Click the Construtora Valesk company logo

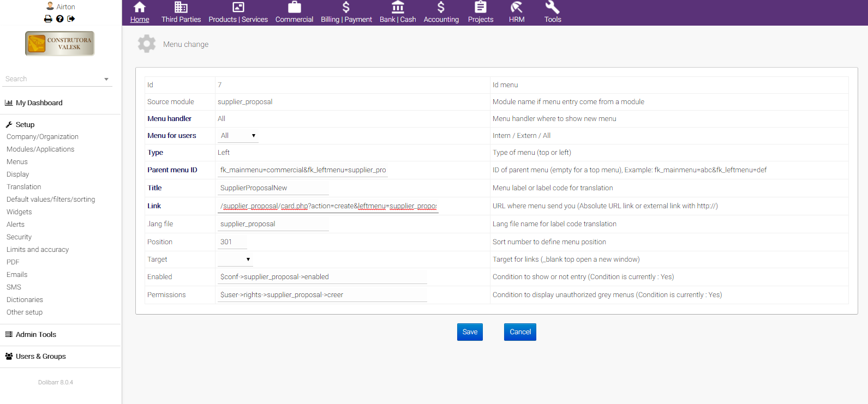point(60,44)
